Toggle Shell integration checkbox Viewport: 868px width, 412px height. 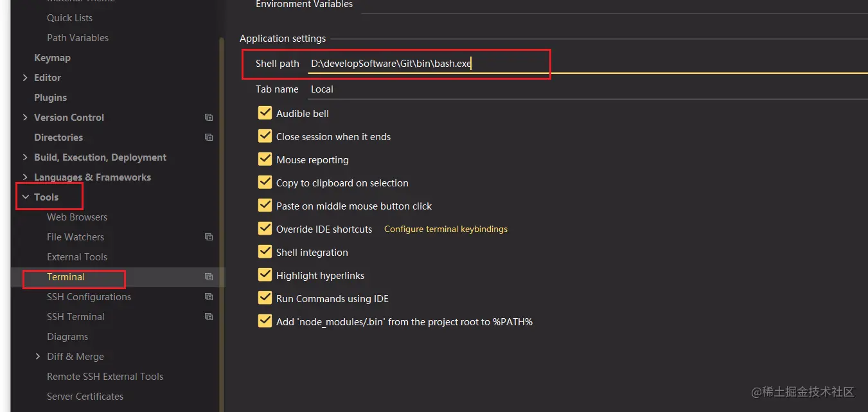point(265,252)
